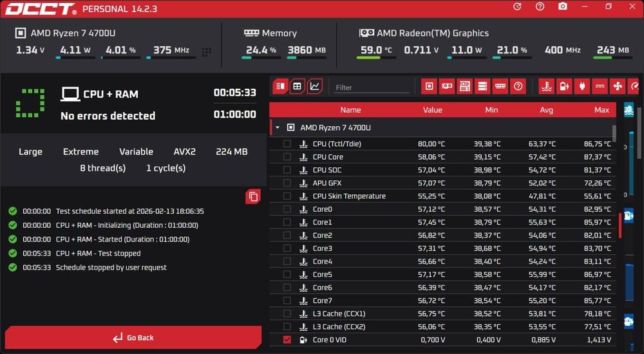This screenshot has height=354, width=644.
Task: Click the total duration 01:00:00 timer
Action: pos(235,114)
